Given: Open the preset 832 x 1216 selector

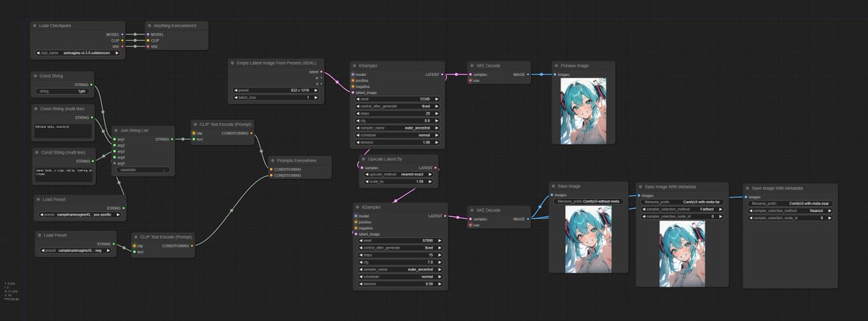Looking at the screenshot, I should (276, 90).
